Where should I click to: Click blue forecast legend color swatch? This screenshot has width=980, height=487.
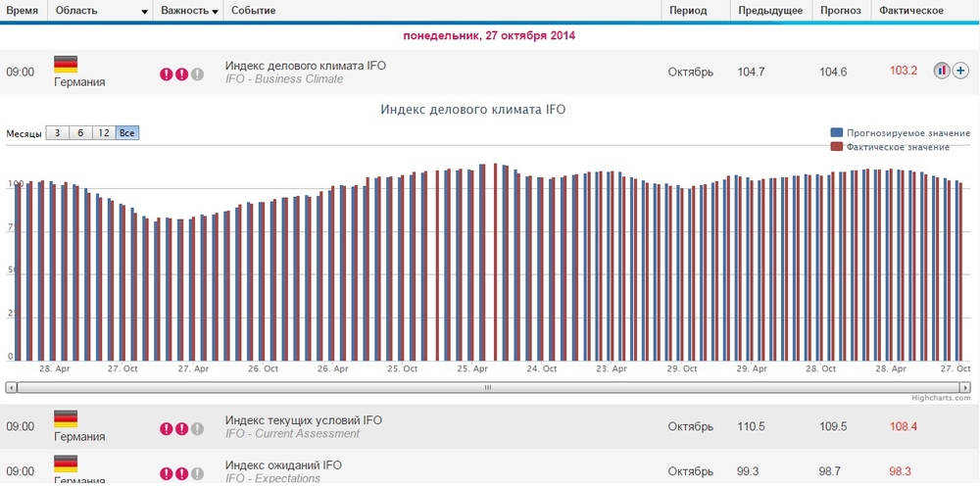pyautogui.click(x=836, y=132)
